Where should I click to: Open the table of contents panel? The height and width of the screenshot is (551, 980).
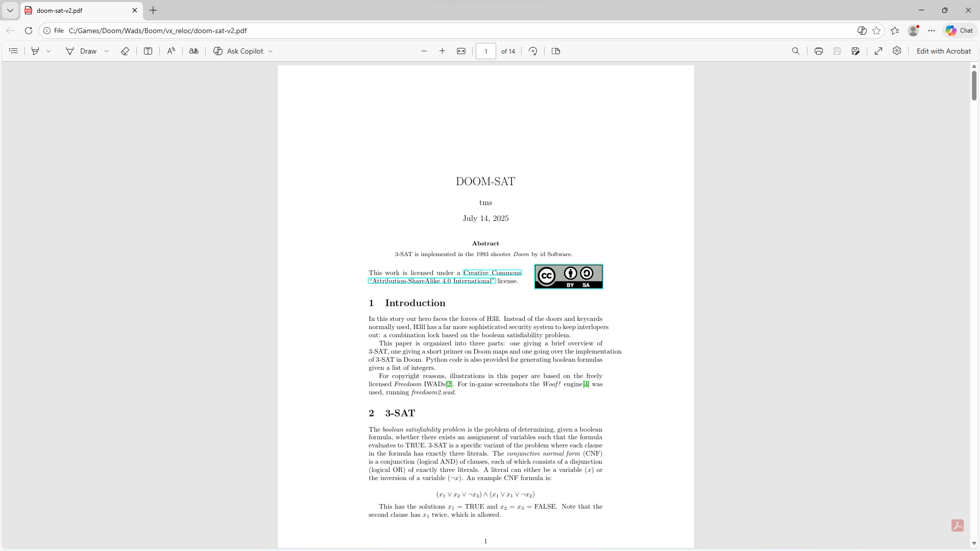tap(14, 51)
